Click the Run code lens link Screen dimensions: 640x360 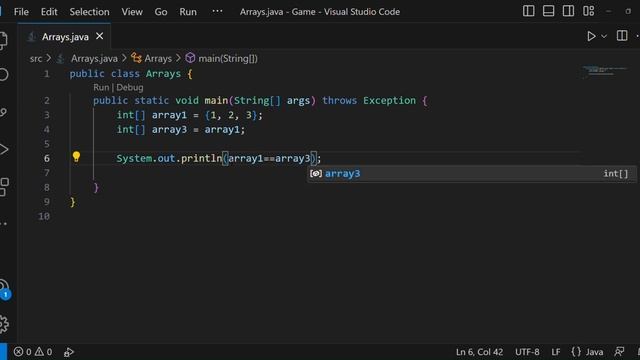coord(101,87)
